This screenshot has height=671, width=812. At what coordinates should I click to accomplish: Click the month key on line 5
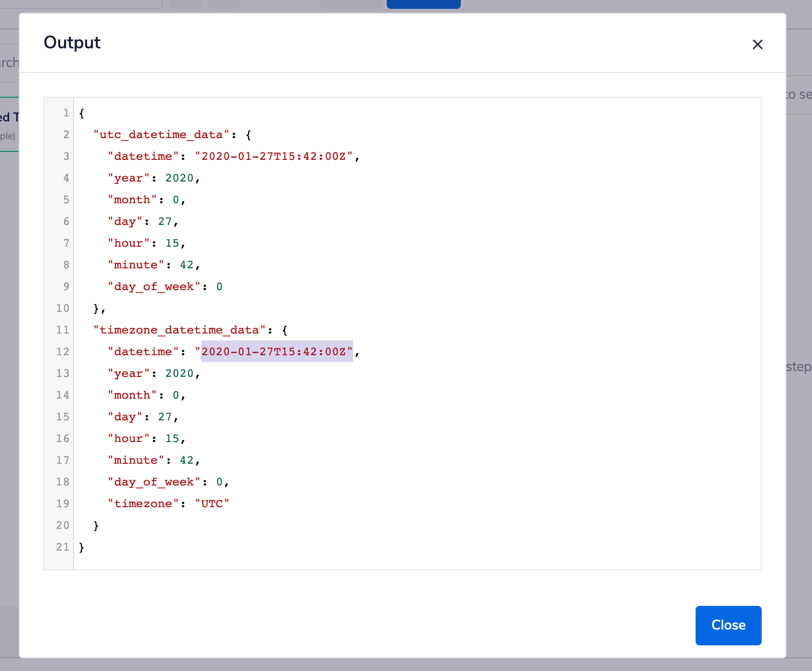pyautogui.click(x=131, y=199)
